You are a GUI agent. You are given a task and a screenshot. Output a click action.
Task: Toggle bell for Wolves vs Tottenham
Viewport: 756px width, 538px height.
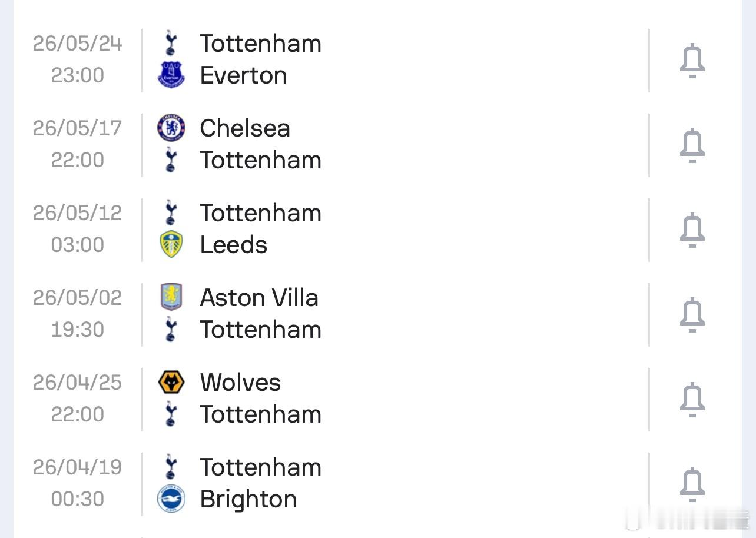692,400
